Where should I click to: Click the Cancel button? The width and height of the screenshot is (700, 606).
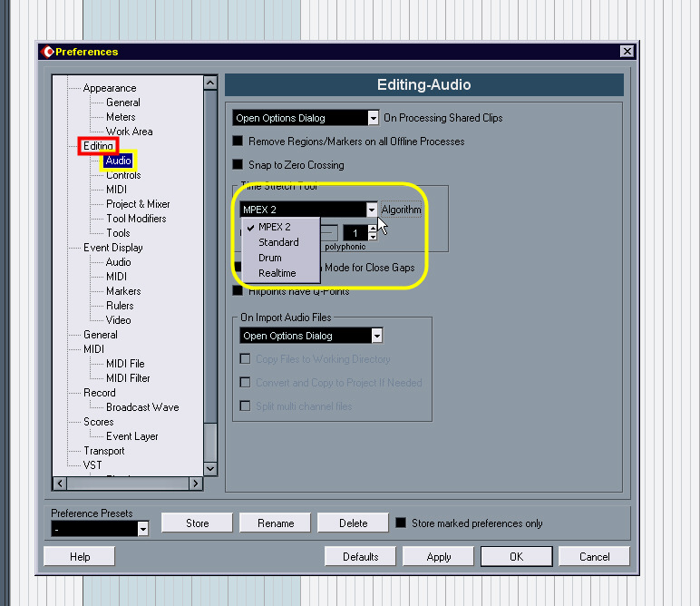tap(594, 557)
